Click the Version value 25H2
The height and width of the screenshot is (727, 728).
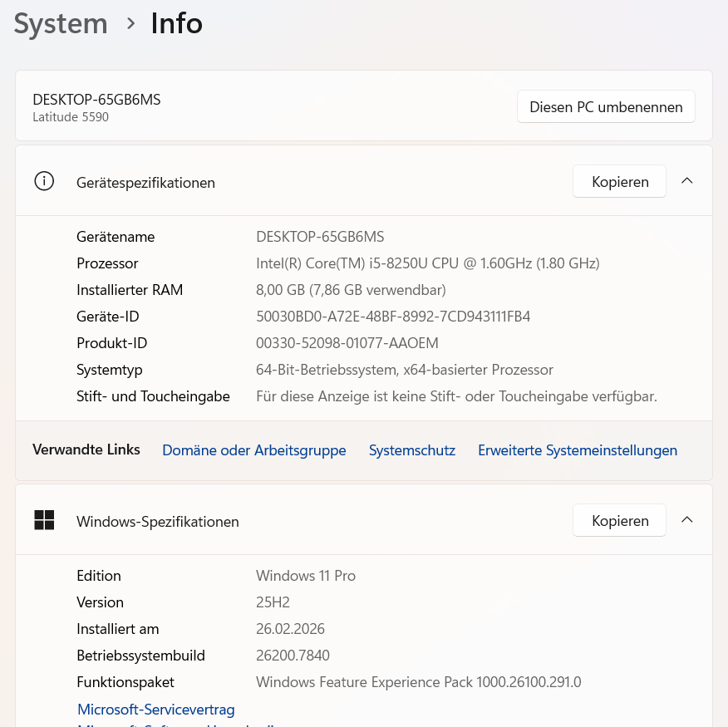(x=273, y=602)
